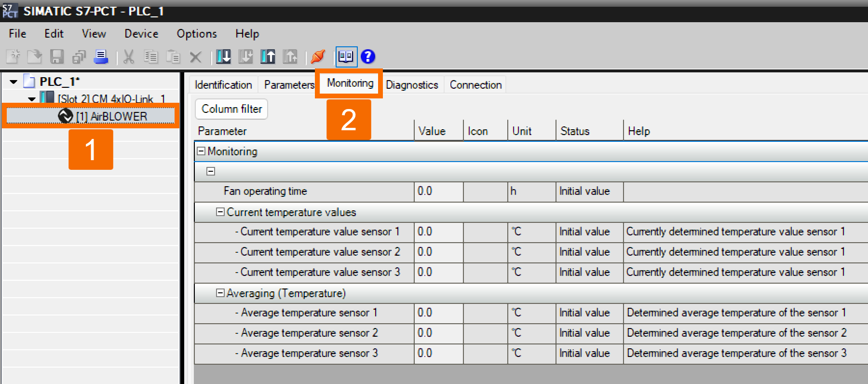Open the catalog book icon
Image resolution: width=868 pixels, height=384 pixels.
pyautogui.click(x=346, y=57)
